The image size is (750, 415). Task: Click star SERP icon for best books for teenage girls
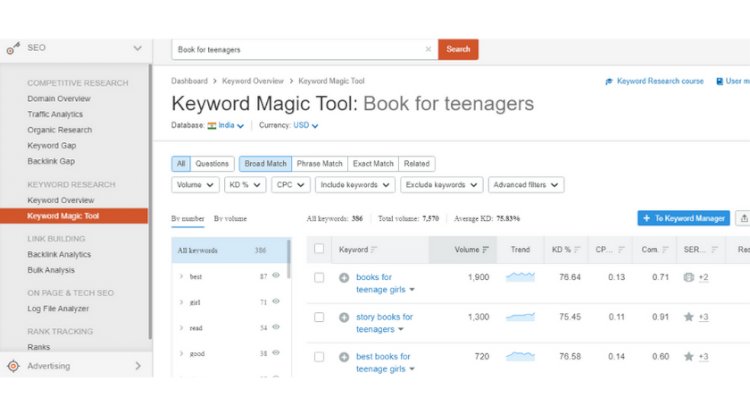(x=689, y=357)
